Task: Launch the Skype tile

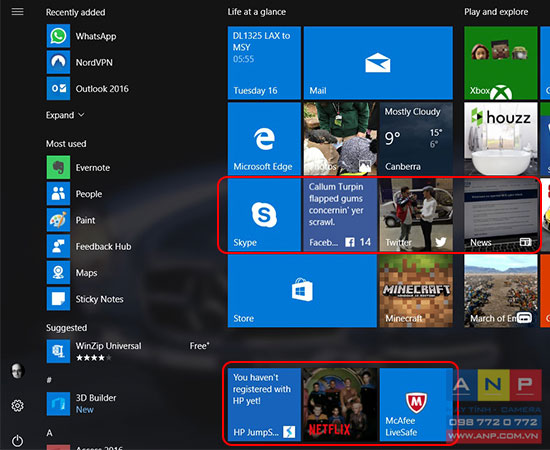Action: click(x=264, y=215)
